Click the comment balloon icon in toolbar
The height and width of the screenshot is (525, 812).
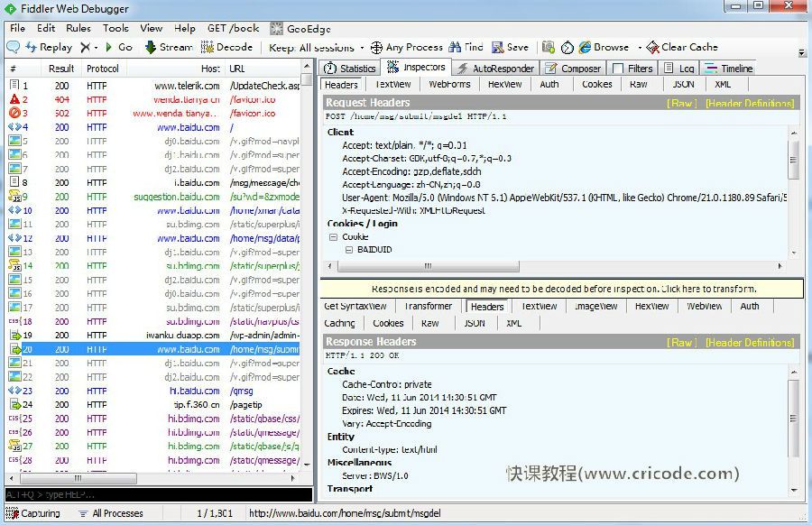pyautogui.click(x=14, y=47)
